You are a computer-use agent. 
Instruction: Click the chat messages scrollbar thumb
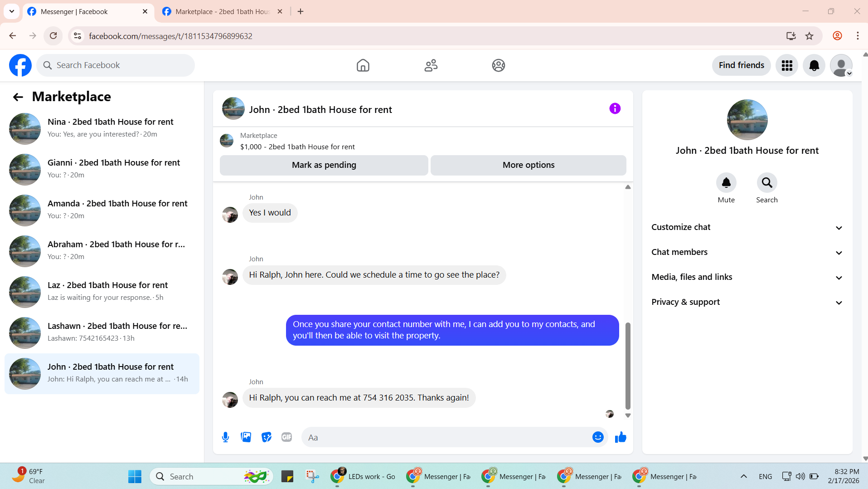(x=628, y=366)
